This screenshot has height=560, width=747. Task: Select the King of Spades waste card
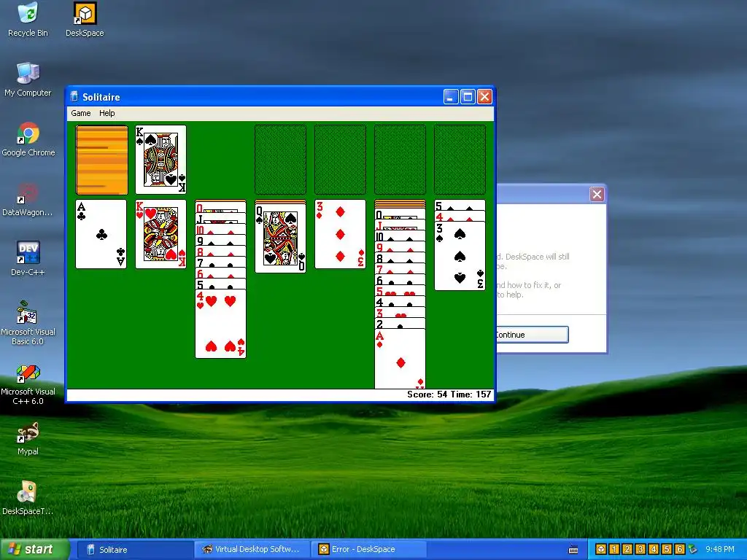point(161,160)
